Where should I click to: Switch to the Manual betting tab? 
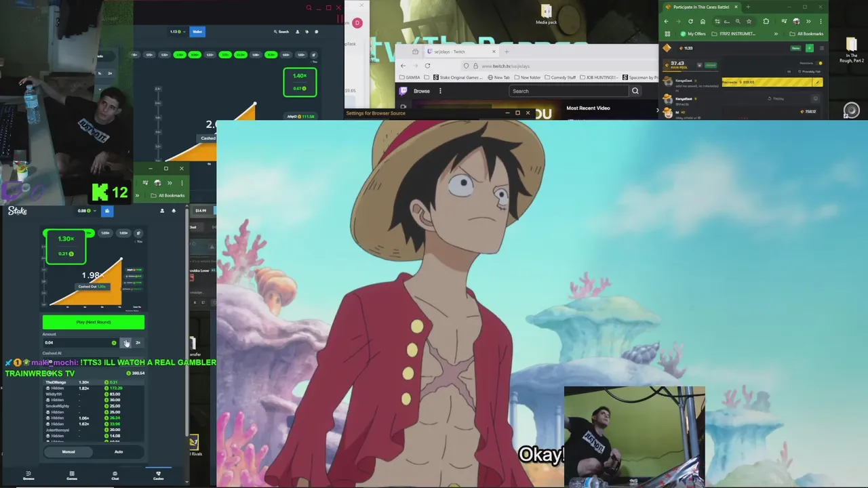point(68,451)
